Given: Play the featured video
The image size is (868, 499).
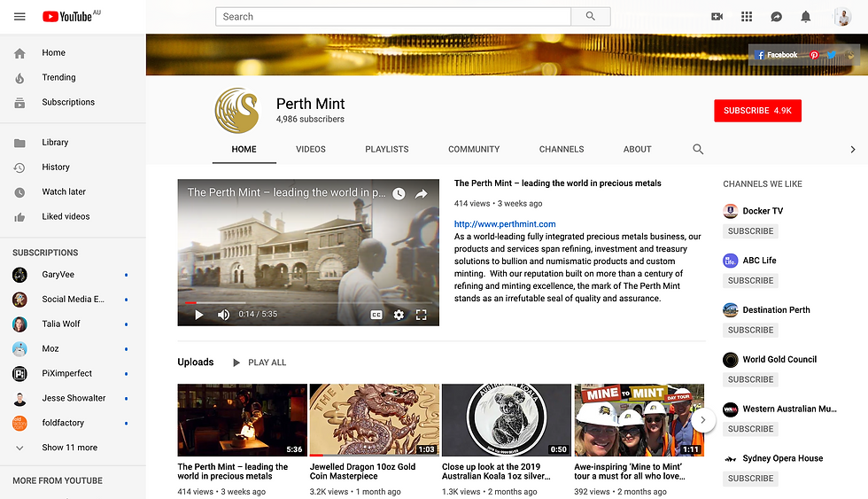Looking at the screenshot, I should click(x=198, y=315).
